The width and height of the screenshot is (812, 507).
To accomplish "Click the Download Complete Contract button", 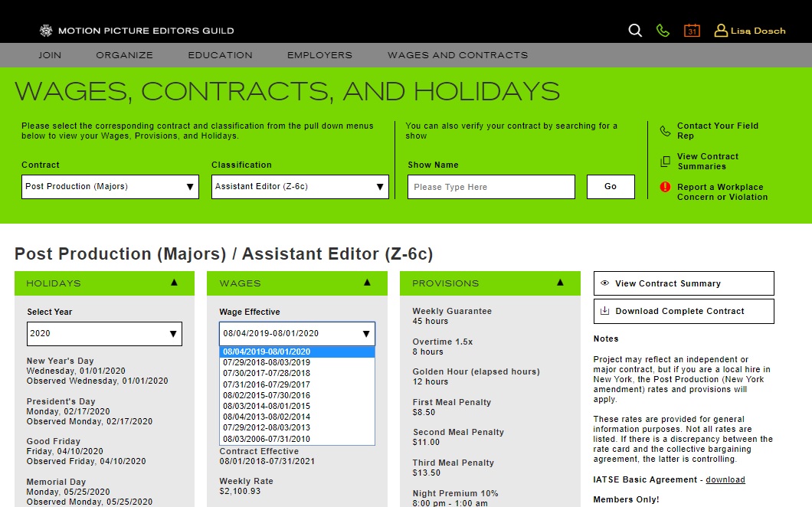I will 683,311.
